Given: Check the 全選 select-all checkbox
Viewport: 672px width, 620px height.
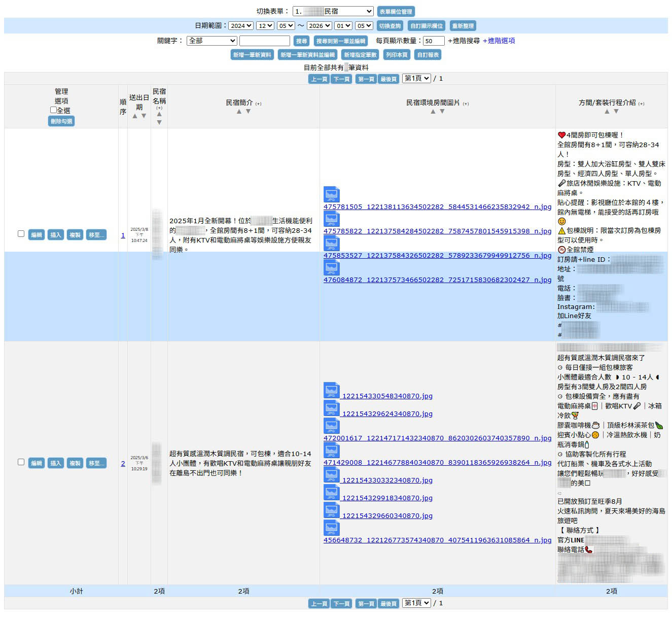Looking at the screenshot, I should point(53,110).
